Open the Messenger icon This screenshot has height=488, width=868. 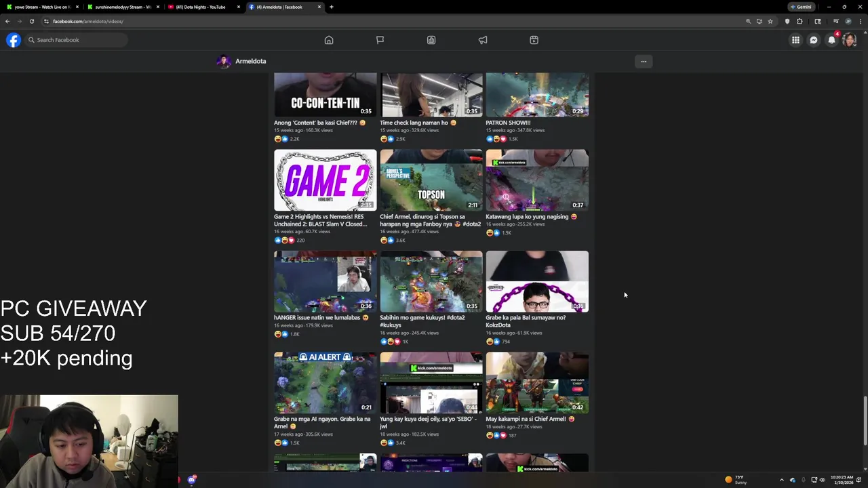[814, 40]
